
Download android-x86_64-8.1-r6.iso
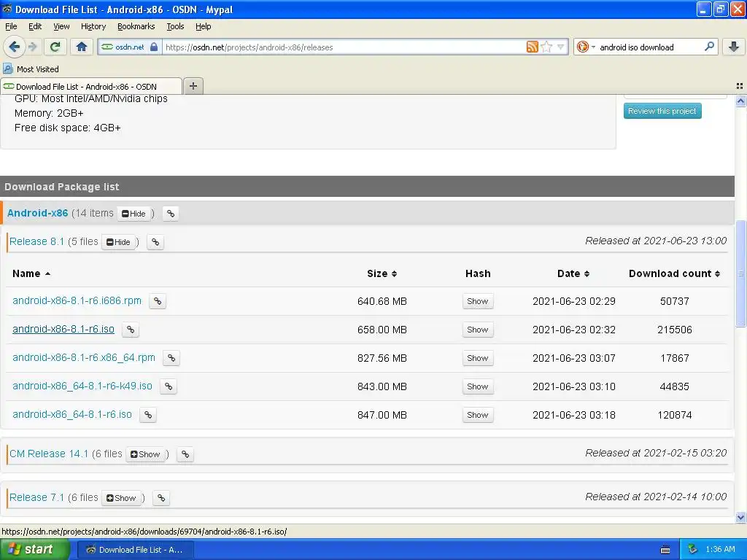pyautogui.click(x=72, y=414)
